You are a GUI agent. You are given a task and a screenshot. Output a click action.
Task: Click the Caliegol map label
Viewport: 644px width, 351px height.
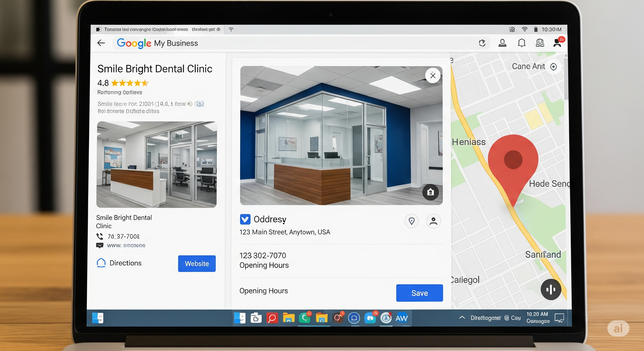click(x=465, y=280)
